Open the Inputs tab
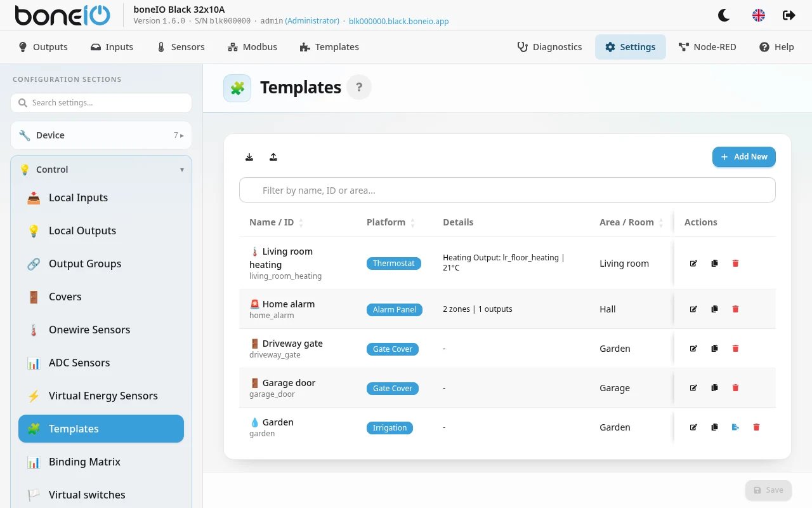 (x=112, y=47)
